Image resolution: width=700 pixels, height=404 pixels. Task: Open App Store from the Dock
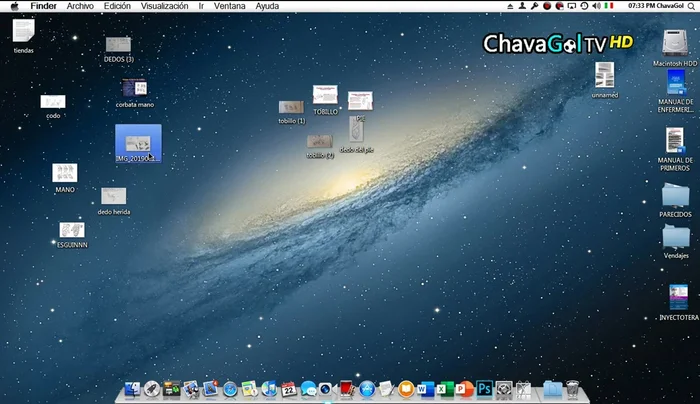(x=367, y=389)
